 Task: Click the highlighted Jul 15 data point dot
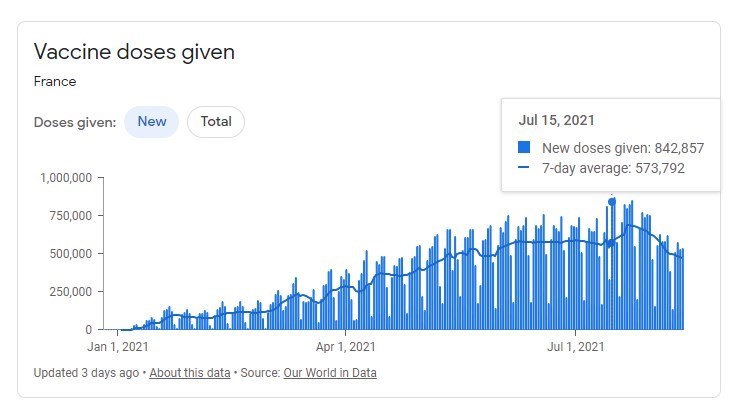coord(612,201)
